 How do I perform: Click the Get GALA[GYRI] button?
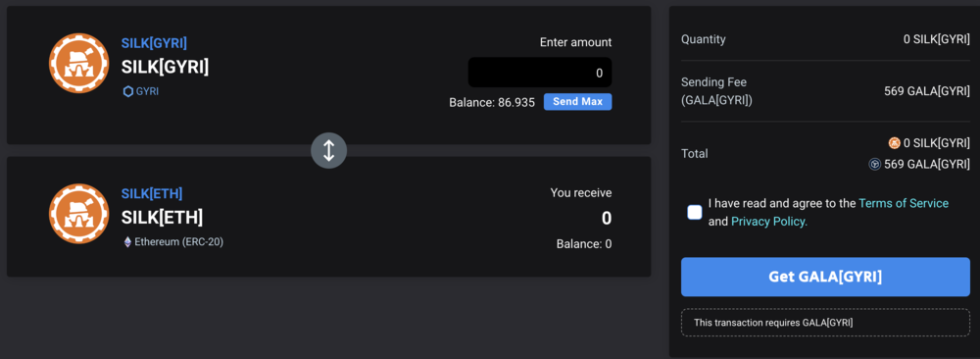click(x=825, y=277)
